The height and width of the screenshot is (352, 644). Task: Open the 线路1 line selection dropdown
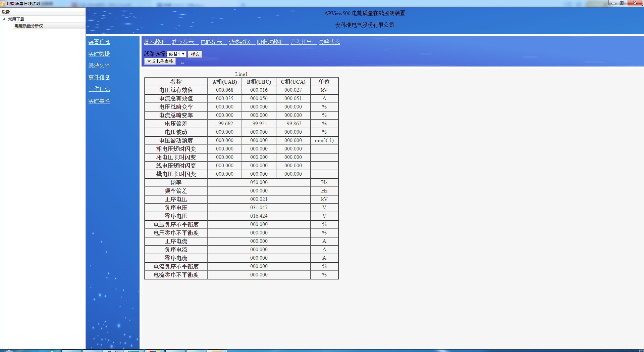(177, 54)
